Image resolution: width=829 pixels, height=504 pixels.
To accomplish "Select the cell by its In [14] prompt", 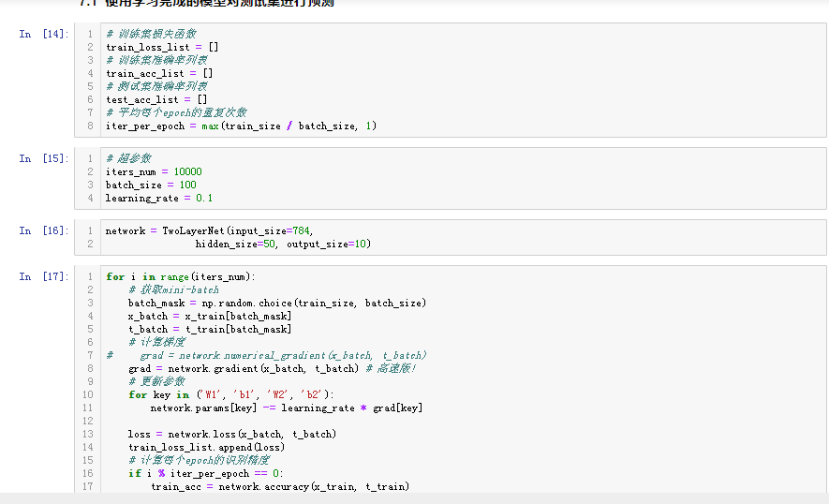I will tap(43, 34).
